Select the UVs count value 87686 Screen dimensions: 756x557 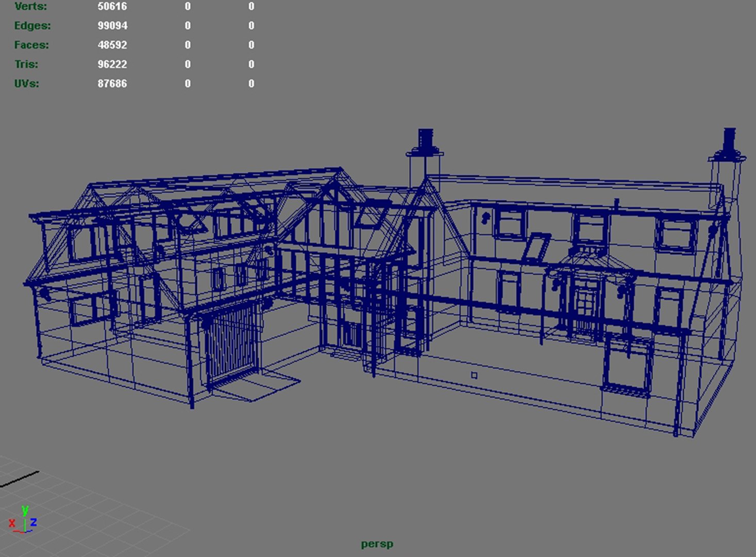click(x=112, y=84)
